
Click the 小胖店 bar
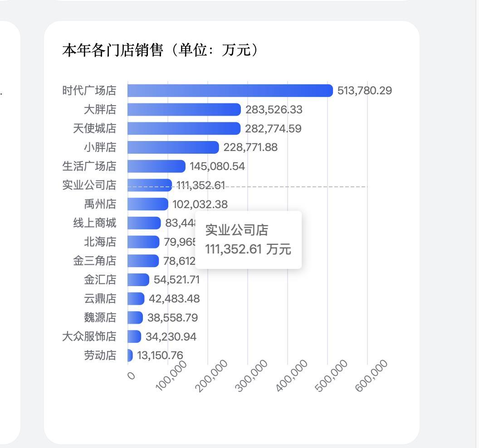(172, 147)
